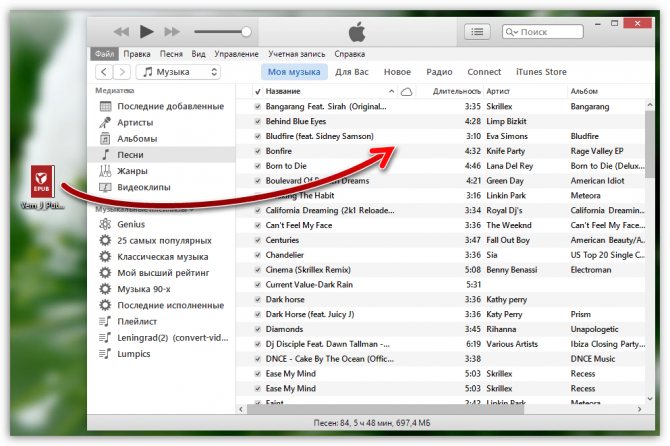
Task: Open the Genius playlist
Action: (x=131, y=225)
